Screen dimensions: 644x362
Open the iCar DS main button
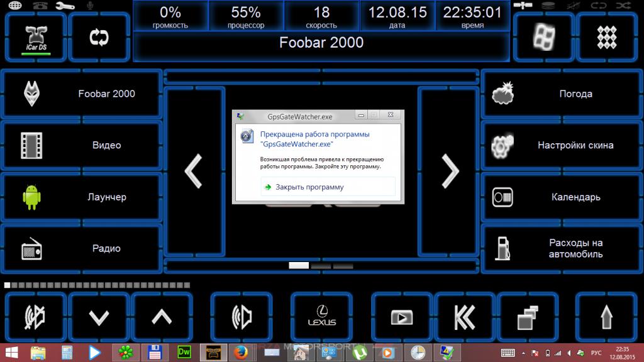click(36, 37)
